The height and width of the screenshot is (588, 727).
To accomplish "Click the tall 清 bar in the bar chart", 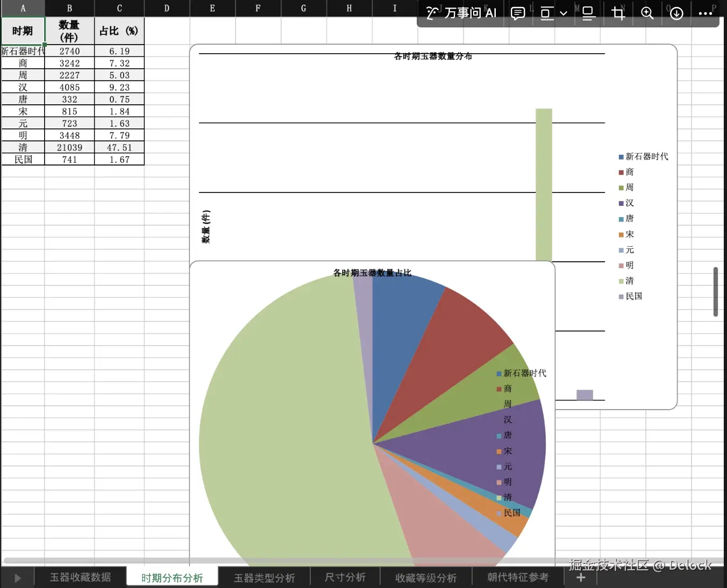I will tap(544, 184).
